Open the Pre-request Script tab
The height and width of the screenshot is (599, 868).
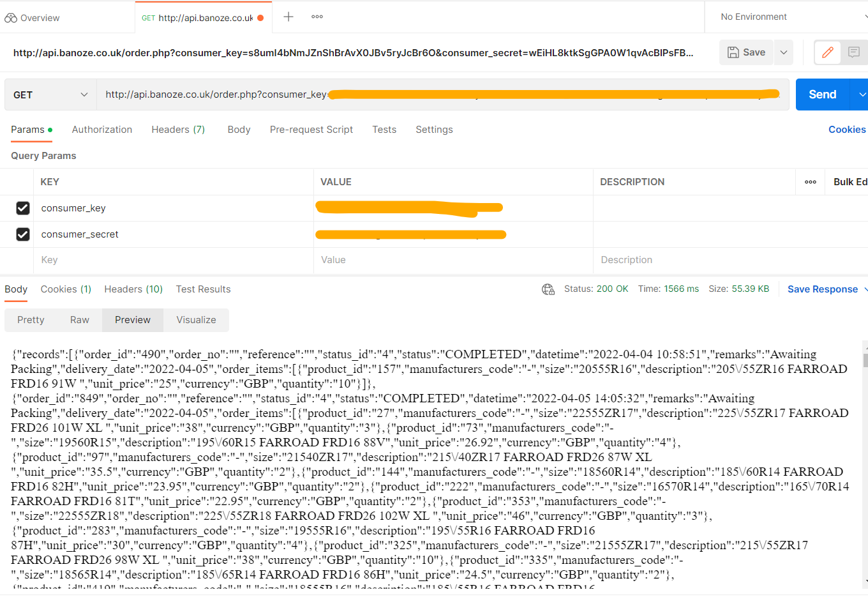tap(311, 130)
